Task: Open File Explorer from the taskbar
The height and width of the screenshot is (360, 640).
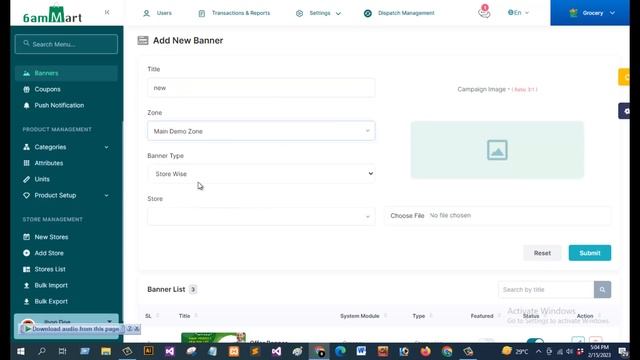Action: (x=106, y=351)
